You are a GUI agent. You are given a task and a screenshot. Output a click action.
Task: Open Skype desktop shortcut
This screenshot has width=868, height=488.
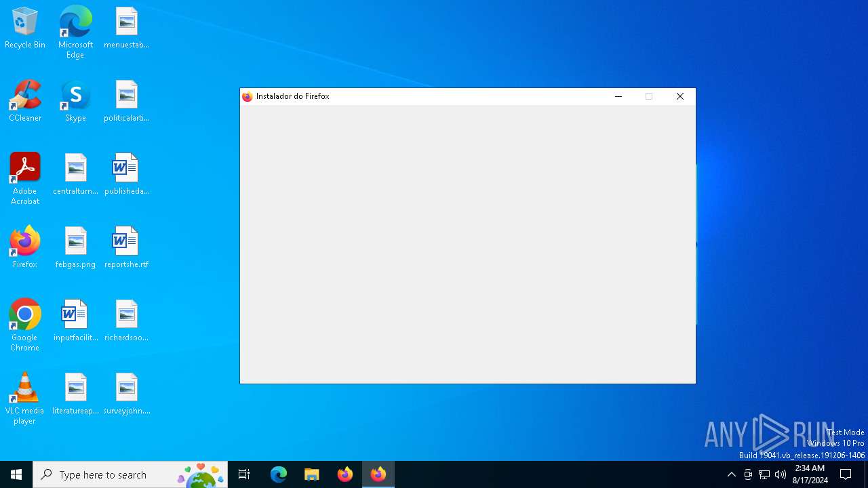pyautogui.click(x=75, y=101)
